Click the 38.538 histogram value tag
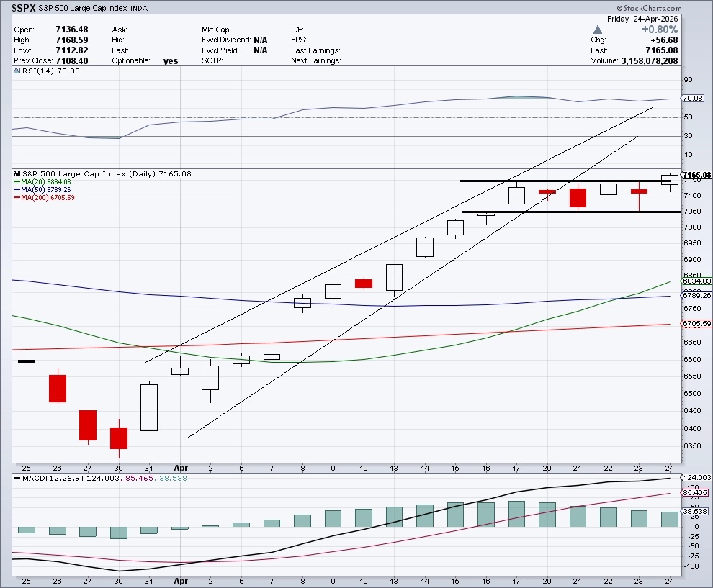This screenshot has width=713, height=588. (694, 511)
